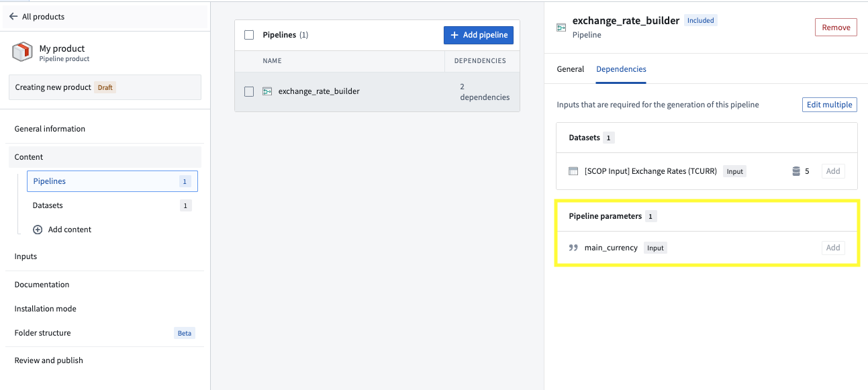Click the quote icon next to main_currency

(x=573, y=248)
